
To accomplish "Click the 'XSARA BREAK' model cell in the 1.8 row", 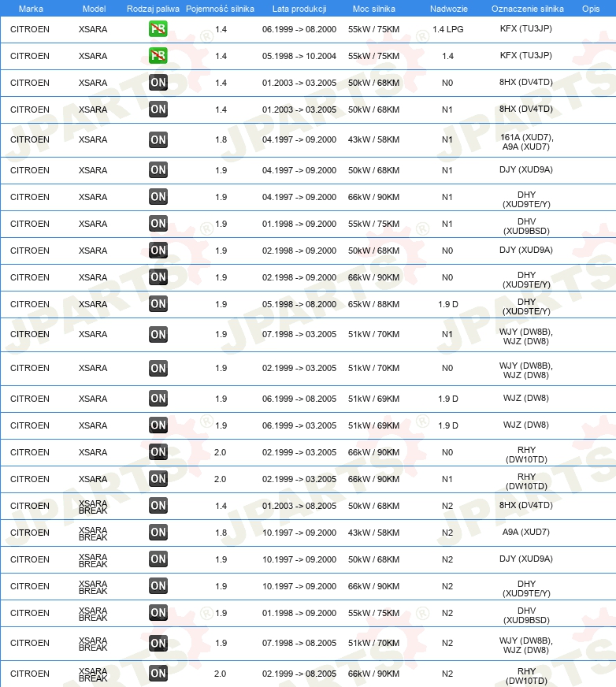I will [x=93, y=533].
